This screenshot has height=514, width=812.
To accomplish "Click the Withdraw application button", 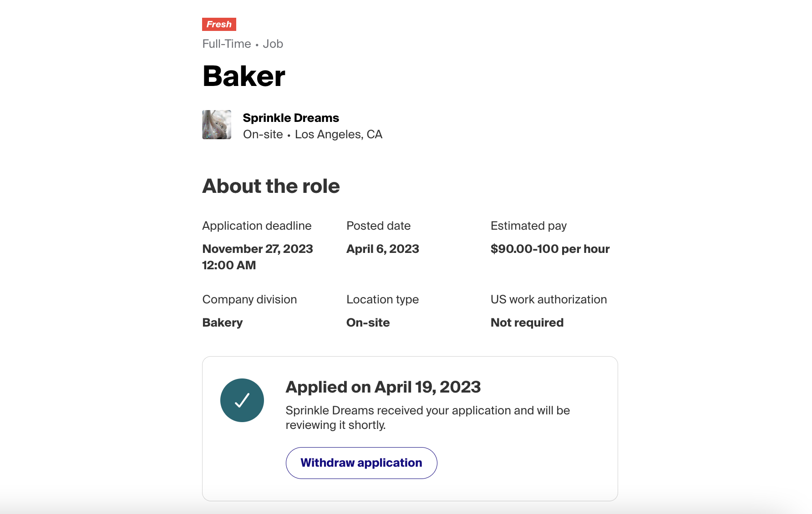I will click(x=361, y=463).
